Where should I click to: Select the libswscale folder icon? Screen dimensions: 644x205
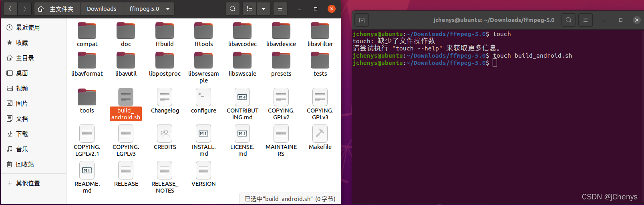[x=242, y=60]
